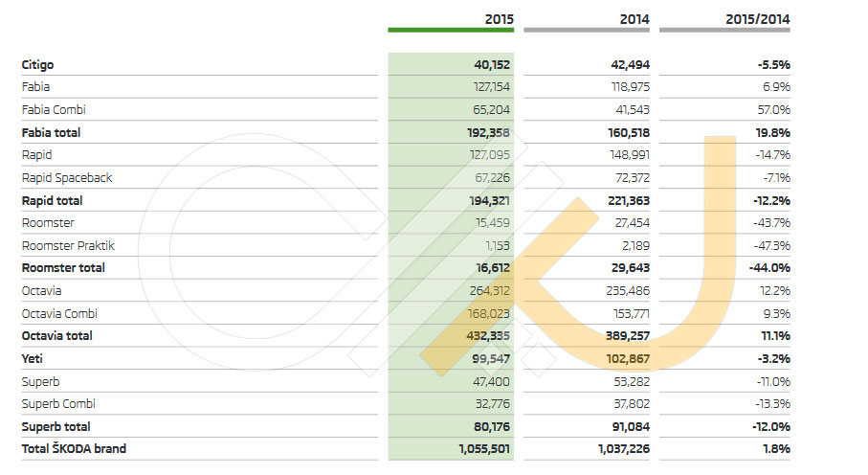Image resolution: width=868 pixels, height=475 pixels.
Task: Click Octavia Combi 2014 value 153,771
Action: point(631,314)
